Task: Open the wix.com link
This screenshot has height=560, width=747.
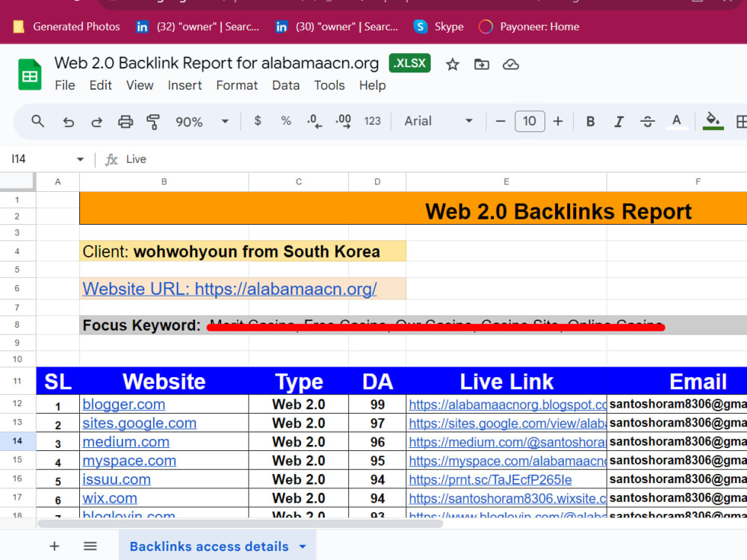Action: [x=110, y=498]
